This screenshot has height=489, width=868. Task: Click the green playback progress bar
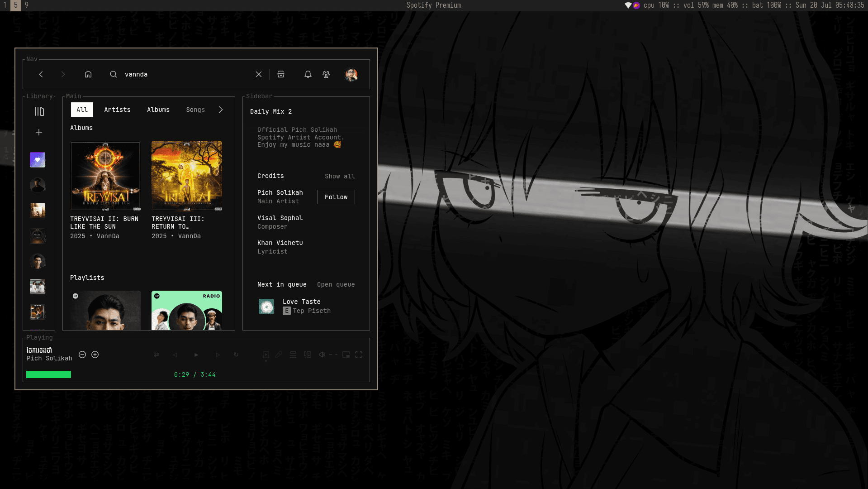tap(48, 374)
